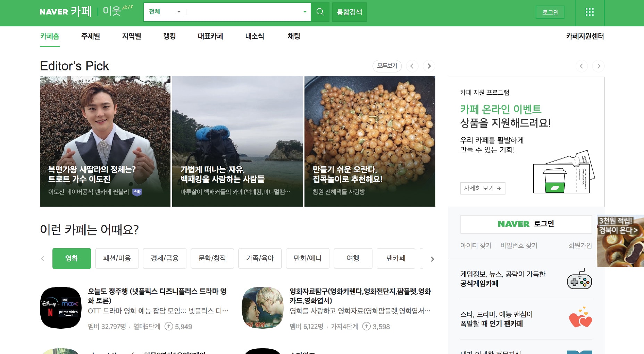Image resolution: width=644 pixels, height=354 pixels.
Task: Click the search text input field
Action: tap(244, 12)
